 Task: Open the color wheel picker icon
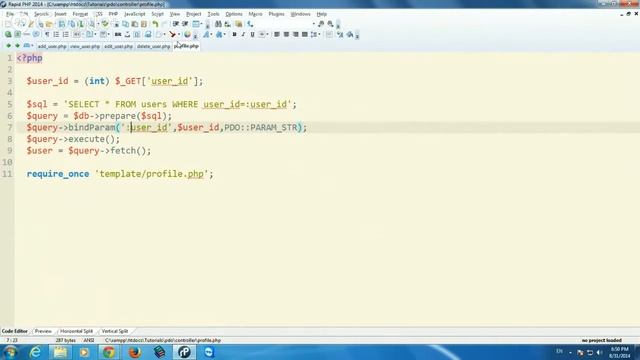(187, 34)
